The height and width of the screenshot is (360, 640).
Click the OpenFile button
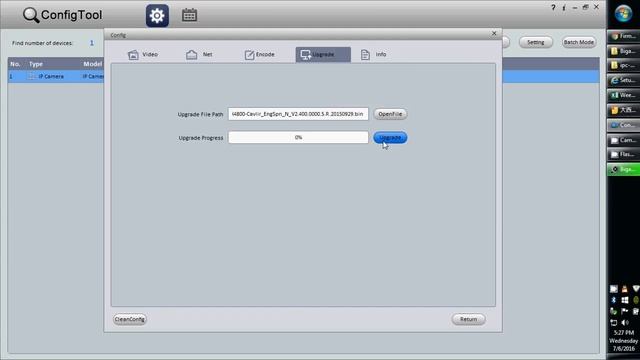[390, 114]
